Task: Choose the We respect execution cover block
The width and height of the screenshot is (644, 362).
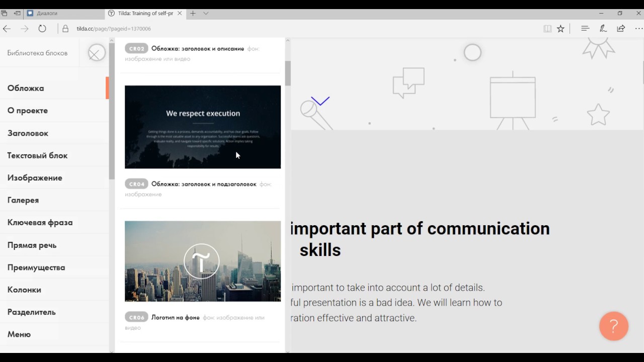Action: pyautogui.click(x=203, y=127)
